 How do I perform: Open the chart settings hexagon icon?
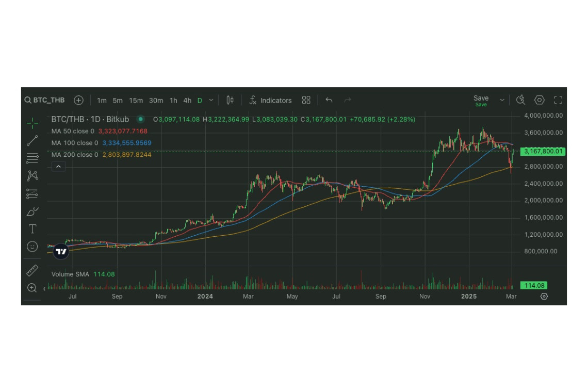tap(540, 100)
